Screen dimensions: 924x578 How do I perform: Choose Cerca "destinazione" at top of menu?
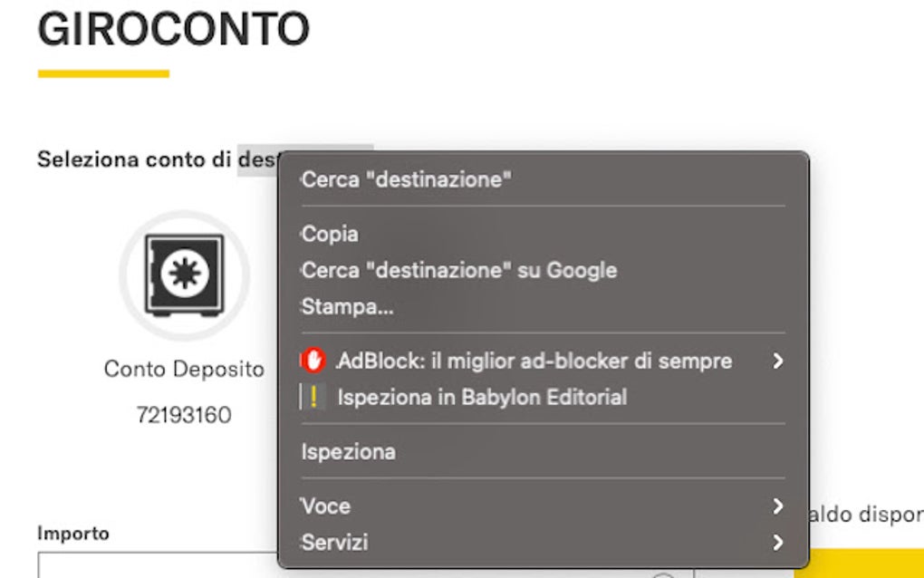[x=406, y=180]
